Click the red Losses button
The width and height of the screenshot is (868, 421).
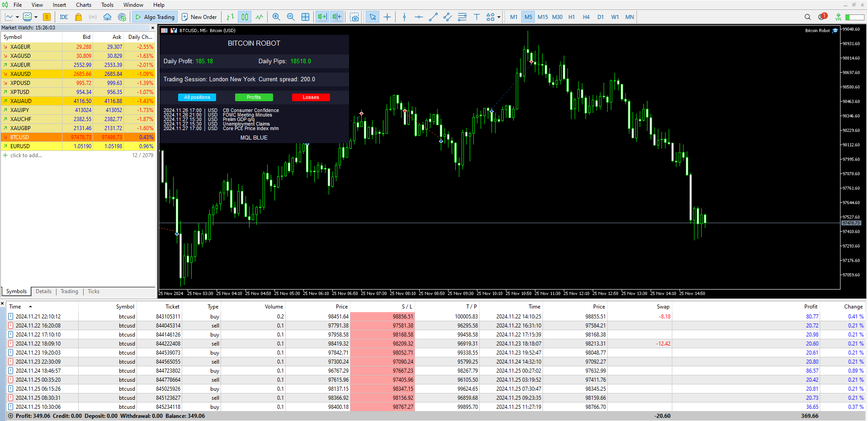pyautogui.click(x=311, y=98)
